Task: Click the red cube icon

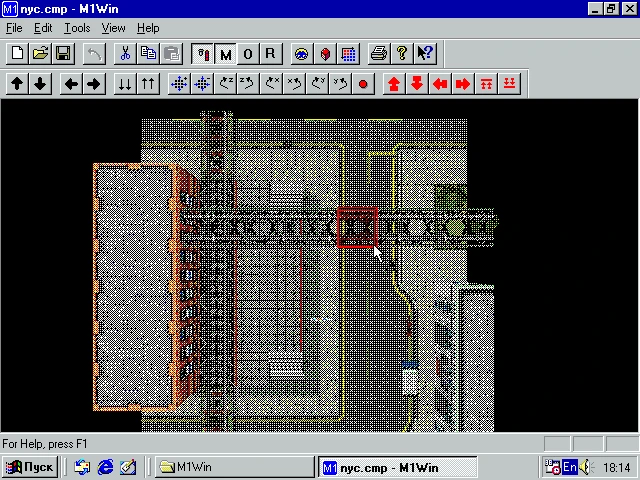Action: tap(325, 53)
